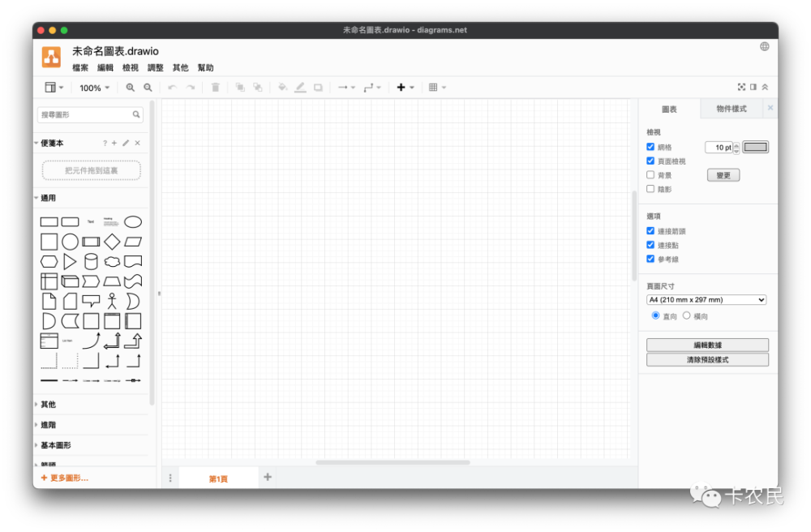Toggle the 頁面檢視 page view checkbox
The height and width of the screenshot is (532, 811).
point(650,161)
